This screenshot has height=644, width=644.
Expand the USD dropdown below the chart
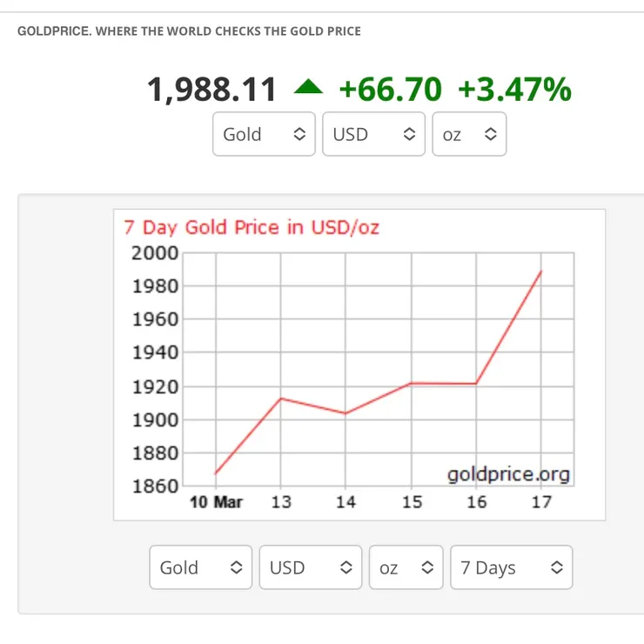click(310, 567)
